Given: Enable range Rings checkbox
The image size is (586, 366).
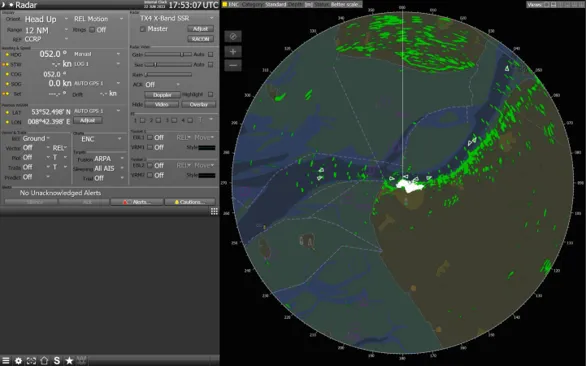Looking at the screenshot, I should coord(92,30).
